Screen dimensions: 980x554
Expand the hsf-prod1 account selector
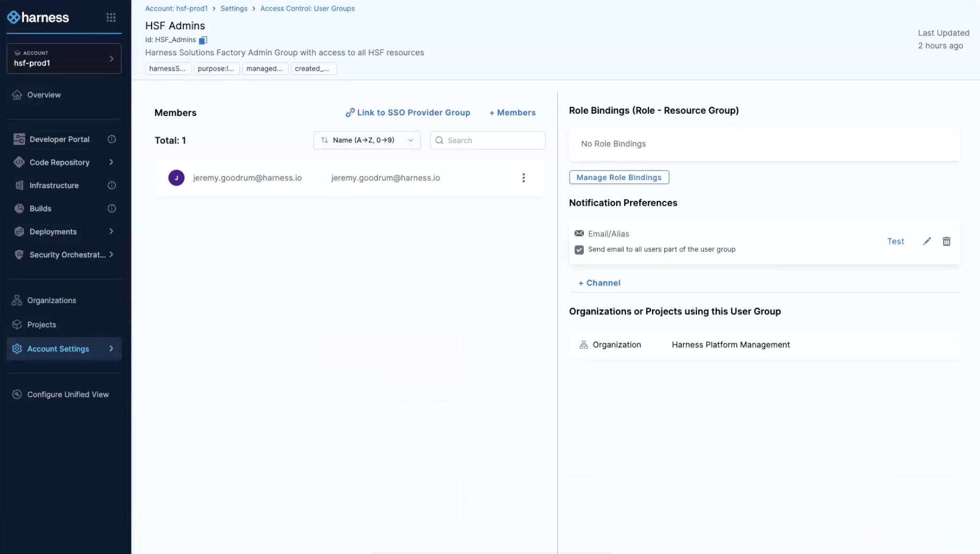(x=64, y=58)
